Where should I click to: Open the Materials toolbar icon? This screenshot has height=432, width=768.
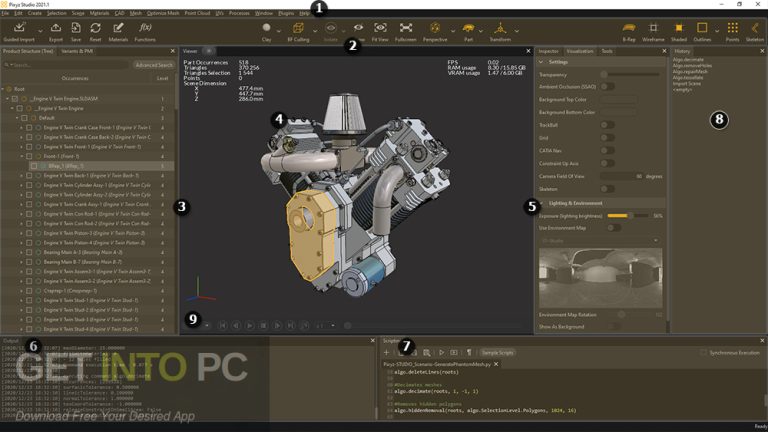coord(118,30)
